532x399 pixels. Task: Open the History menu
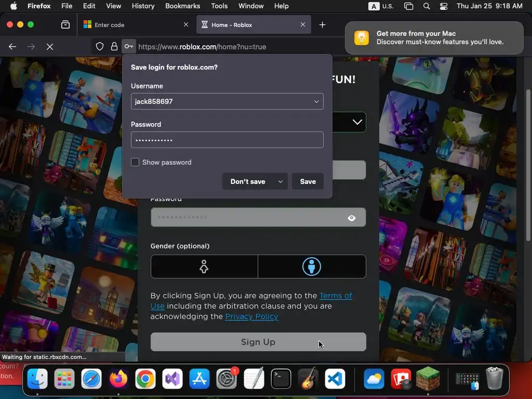pos(143,6)
